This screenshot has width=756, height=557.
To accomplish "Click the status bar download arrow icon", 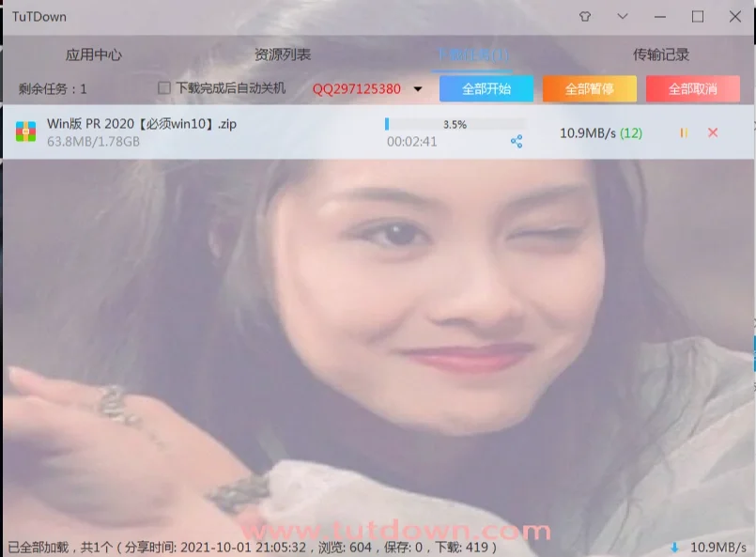I will click(x=674, y=548).
